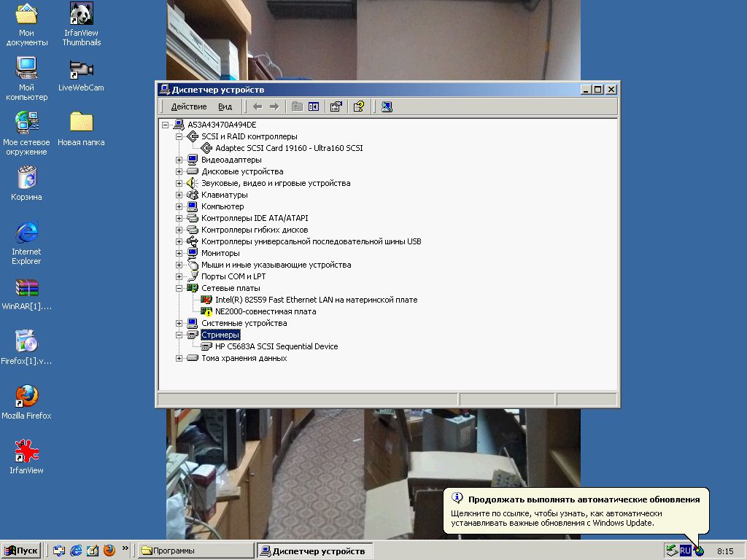Expand the Дисковые устройства branch
This screenshot has width=747, height=560.
179,171
